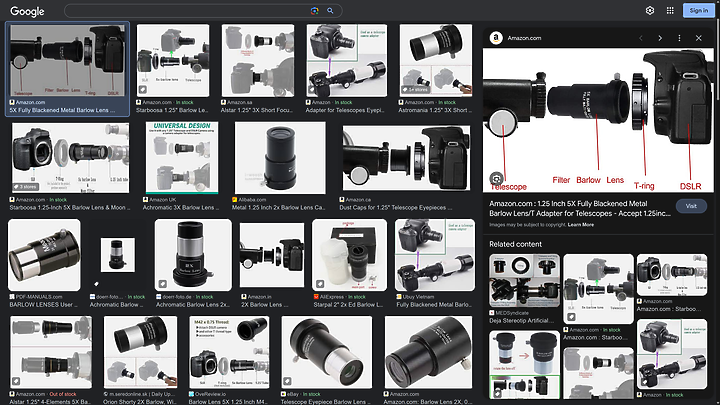Open the Learn More copyright link
Image resolution: width=720 pixels, height=405 pixels.
[581, 225]
